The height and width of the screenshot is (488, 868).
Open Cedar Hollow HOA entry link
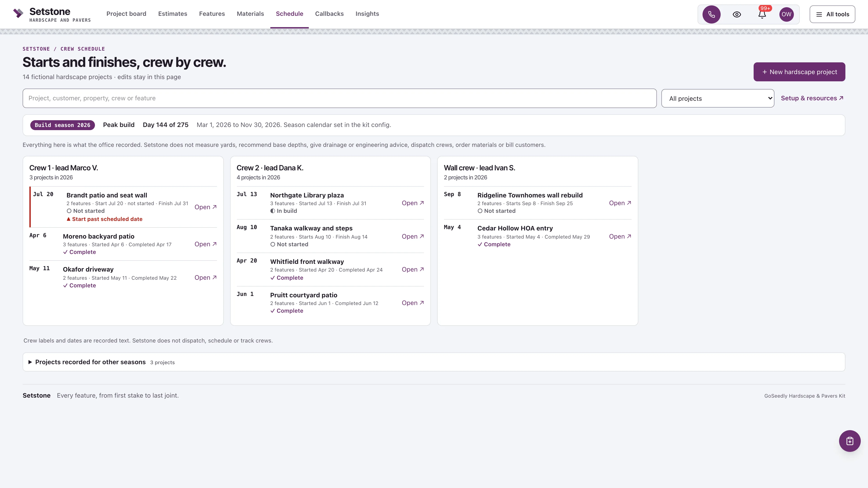(620, 236)
